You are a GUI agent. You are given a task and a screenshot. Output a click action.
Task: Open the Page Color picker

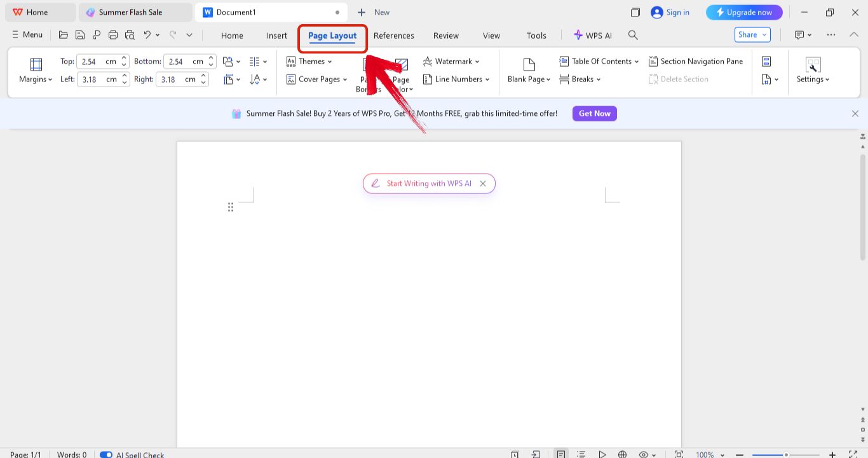tap(401, 74)
